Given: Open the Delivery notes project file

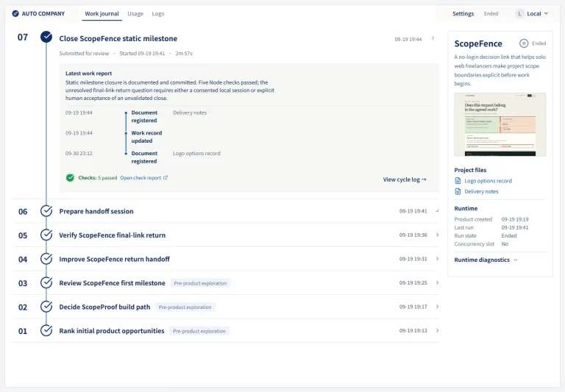Looking at the screenshot, I should coord(481,191).
